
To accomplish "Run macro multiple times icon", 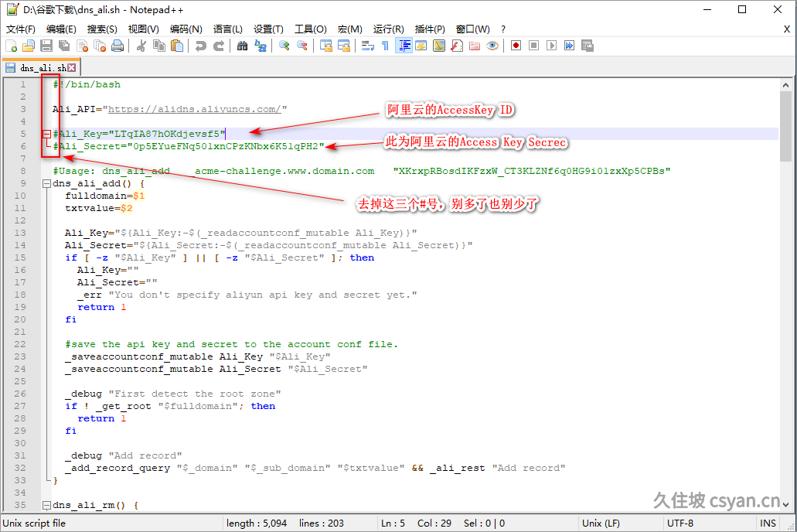I will click(x=569, y=46).
